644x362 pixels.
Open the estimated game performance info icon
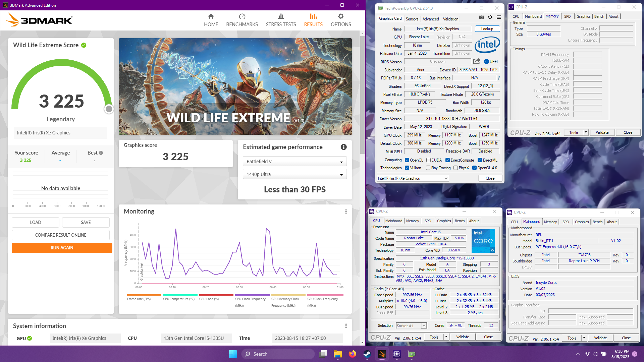coord(343,147)
